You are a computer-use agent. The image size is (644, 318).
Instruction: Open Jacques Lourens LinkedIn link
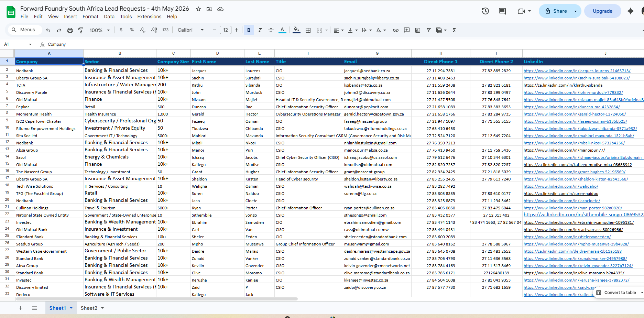[x=577, y=71]
